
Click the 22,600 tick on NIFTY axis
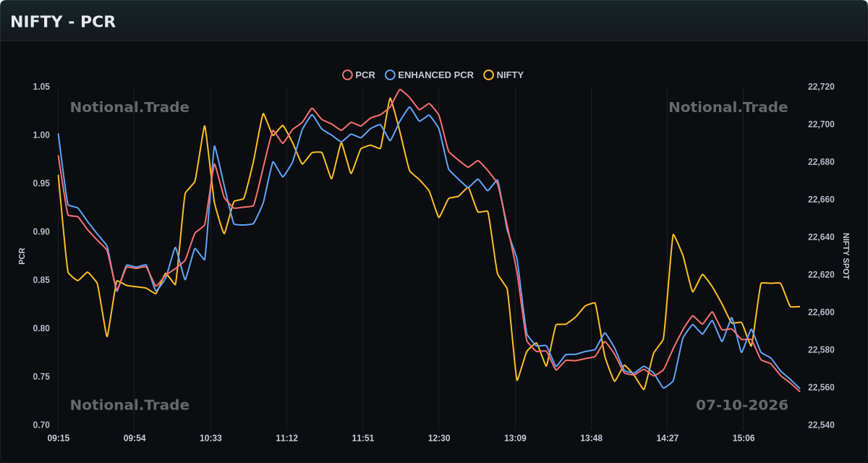(x=821, y=313)
